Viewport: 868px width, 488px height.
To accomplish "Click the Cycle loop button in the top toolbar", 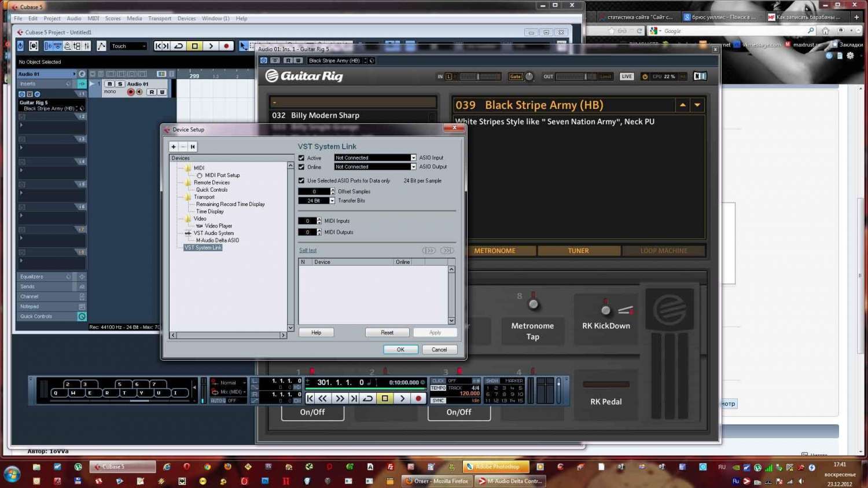I will tap(179, 46).
